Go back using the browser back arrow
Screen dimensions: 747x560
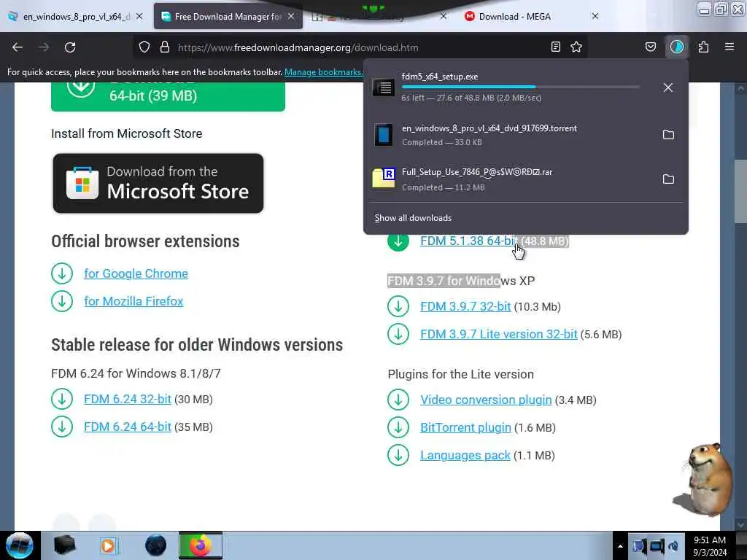18,47
